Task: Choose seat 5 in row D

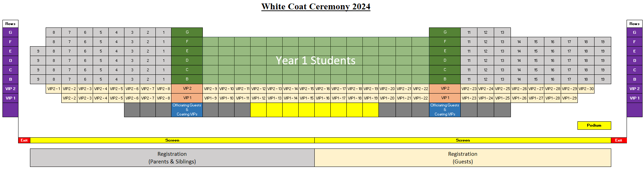Action: [101, 61]
